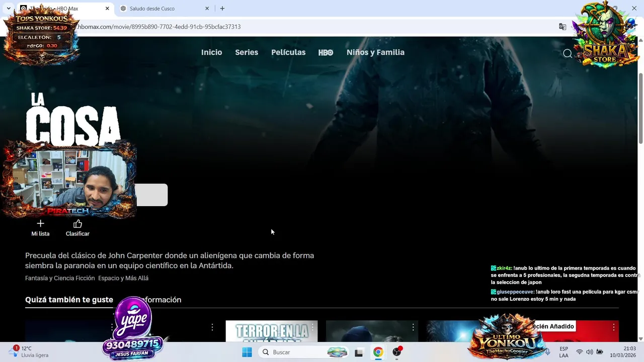Click the microphone tray icon

click(x=547, y=352)
